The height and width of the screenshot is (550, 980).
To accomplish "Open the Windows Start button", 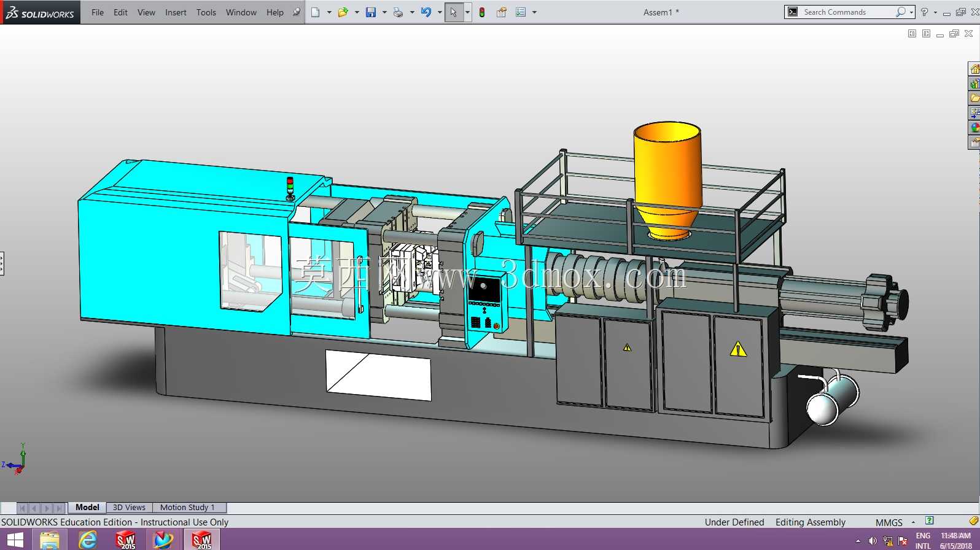I will point(15,540).
